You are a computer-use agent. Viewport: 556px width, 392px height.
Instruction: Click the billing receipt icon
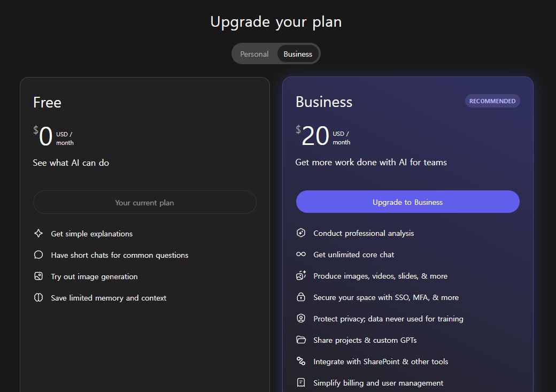click(x=301, y=383)
